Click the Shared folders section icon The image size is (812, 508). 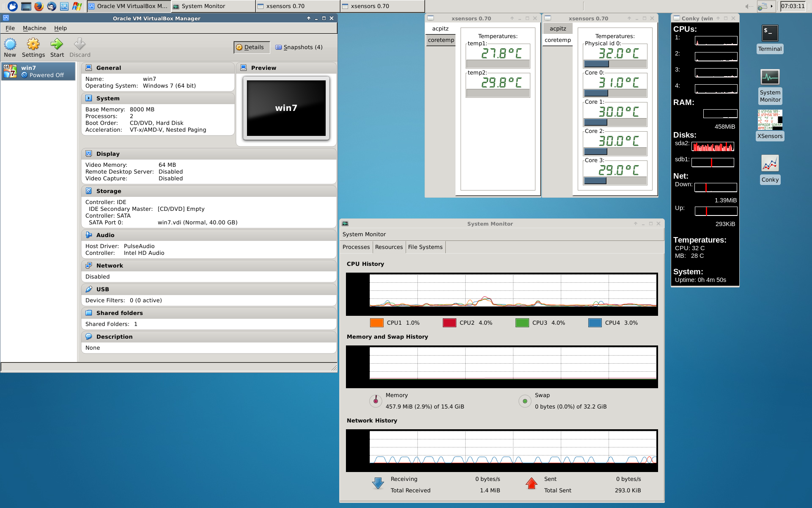[x=89, y=313]
